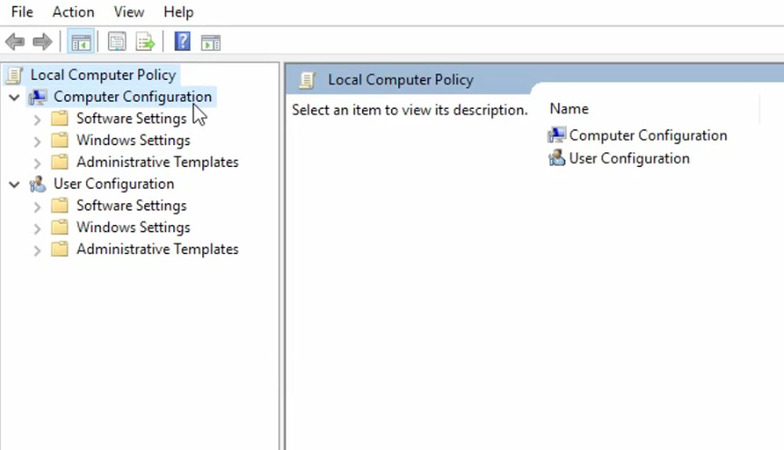784x450 pixels.
Task: Click the Computer Configuration icon in right pane list
Action: click(556, 135)
